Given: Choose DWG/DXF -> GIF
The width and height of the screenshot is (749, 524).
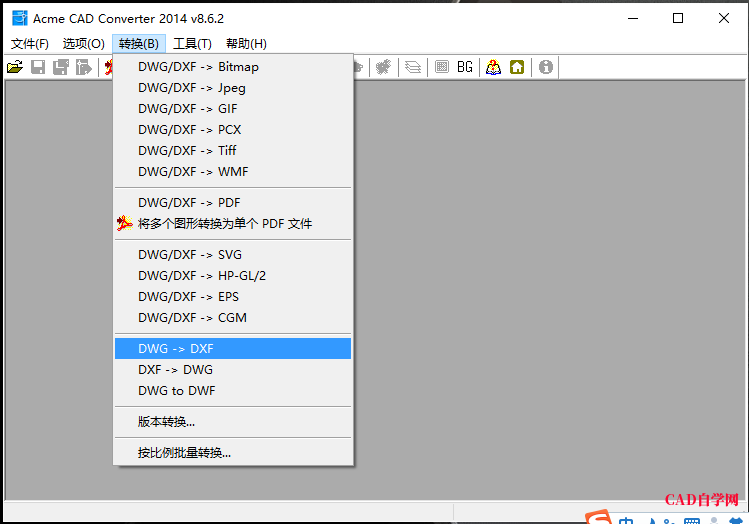Looking at the screenshot, I should click(x=233, y=109).
